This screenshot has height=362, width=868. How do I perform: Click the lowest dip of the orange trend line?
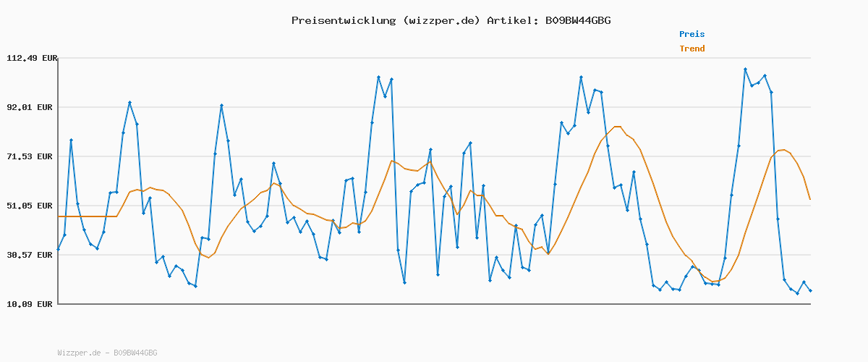[x=713, y=282]
